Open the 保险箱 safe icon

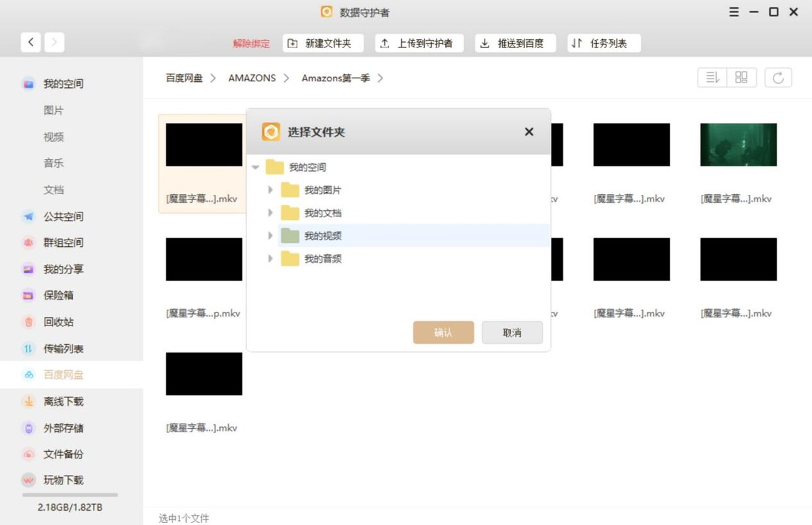(28, 296)
